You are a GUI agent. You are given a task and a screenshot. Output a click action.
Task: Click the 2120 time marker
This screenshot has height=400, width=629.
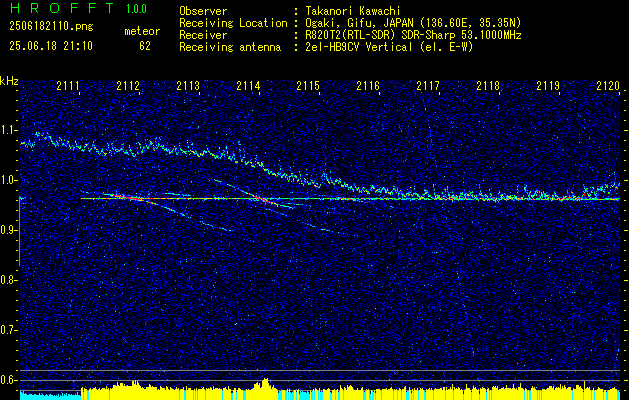tap(608, 86)
